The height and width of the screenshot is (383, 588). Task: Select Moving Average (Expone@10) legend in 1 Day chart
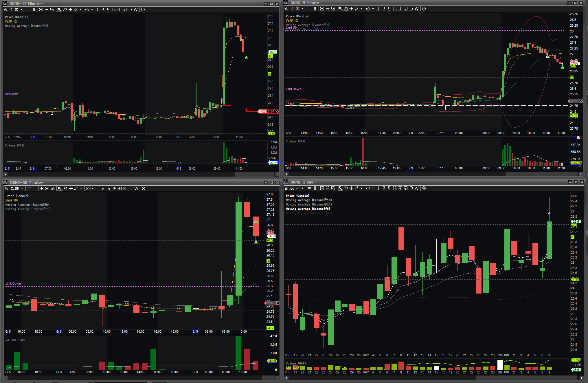[309, 200]
